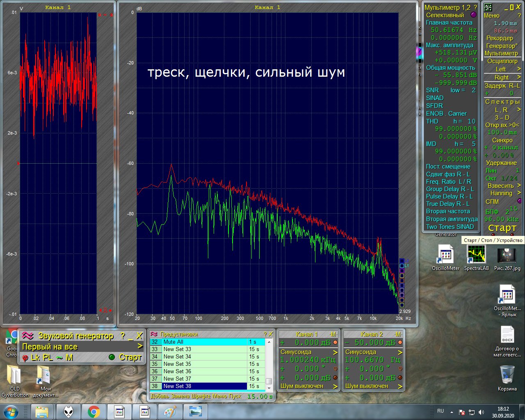Select the Mute All preset row
Screen dimensions: 525x420
(x=208, y=342)
